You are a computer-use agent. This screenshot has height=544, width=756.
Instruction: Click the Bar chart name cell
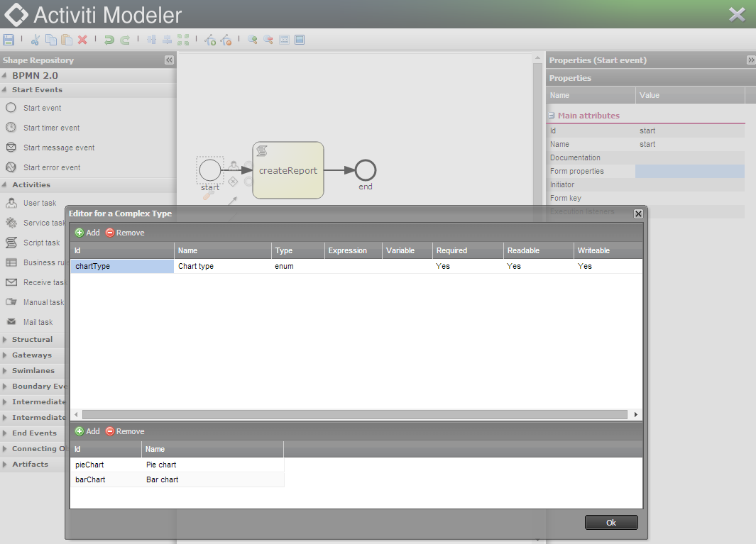click(x=213, y=479)
